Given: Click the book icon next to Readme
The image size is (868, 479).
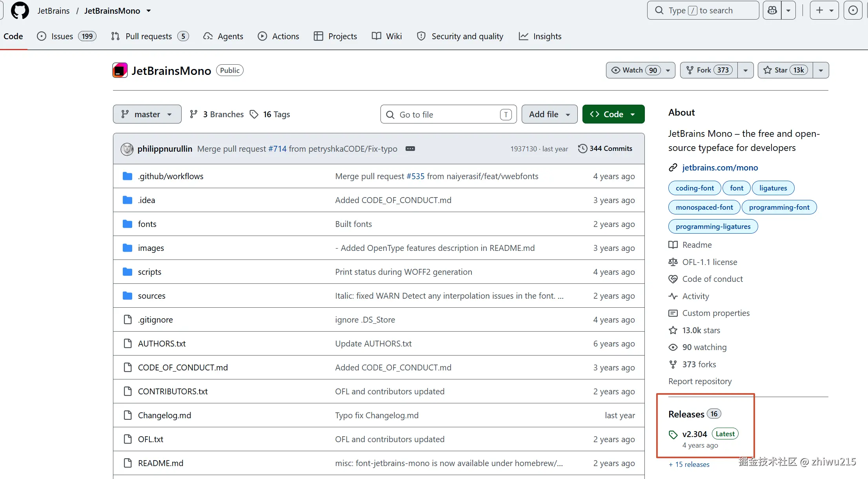Looking at the screenshot, I should (x=673, y=245).
